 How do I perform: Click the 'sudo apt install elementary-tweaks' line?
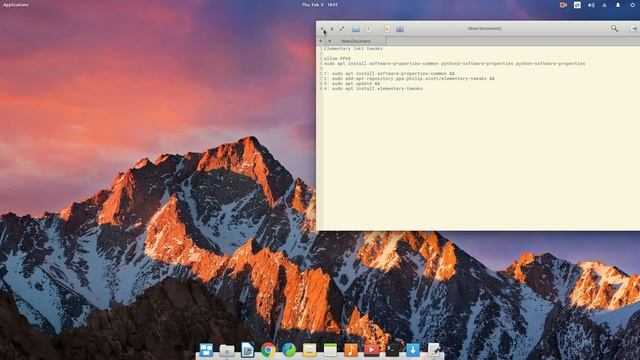tap(373, 89)
